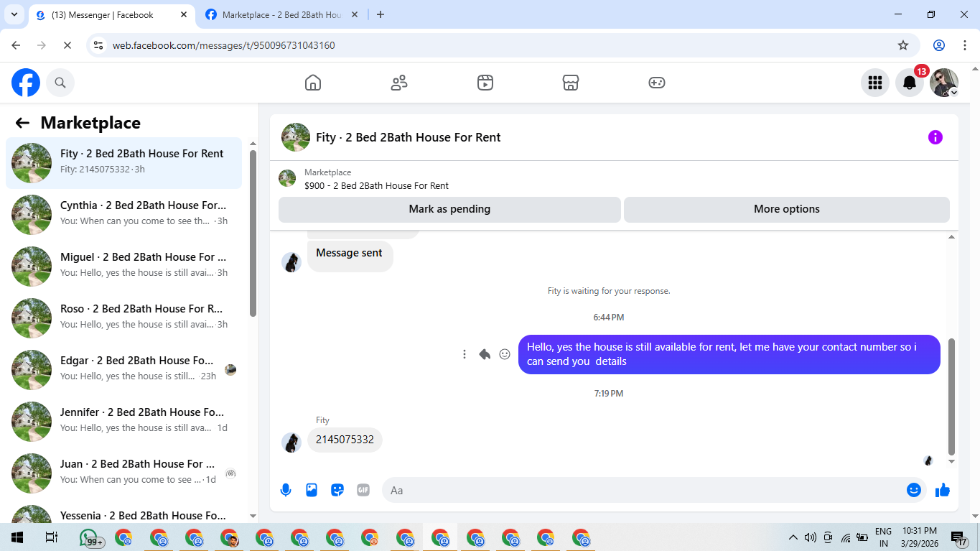
Task: Click the chat messages scrollbar
Action: coord(952,397)
